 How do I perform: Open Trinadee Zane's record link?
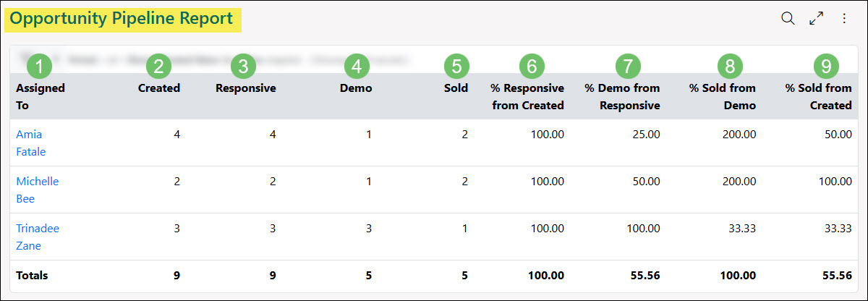[37, 237]
